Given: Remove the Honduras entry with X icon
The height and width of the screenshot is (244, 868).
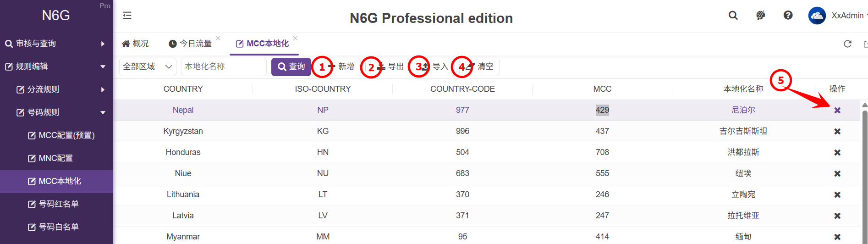Looking at the screenshot, I should 837,152.
